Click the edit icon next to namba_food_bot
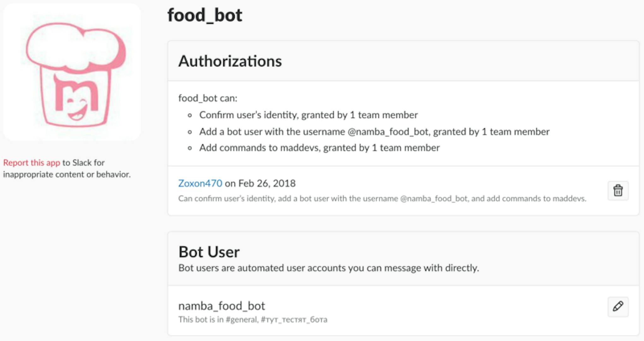The height and width of the screenshot is (341, 644). [617, 306]
